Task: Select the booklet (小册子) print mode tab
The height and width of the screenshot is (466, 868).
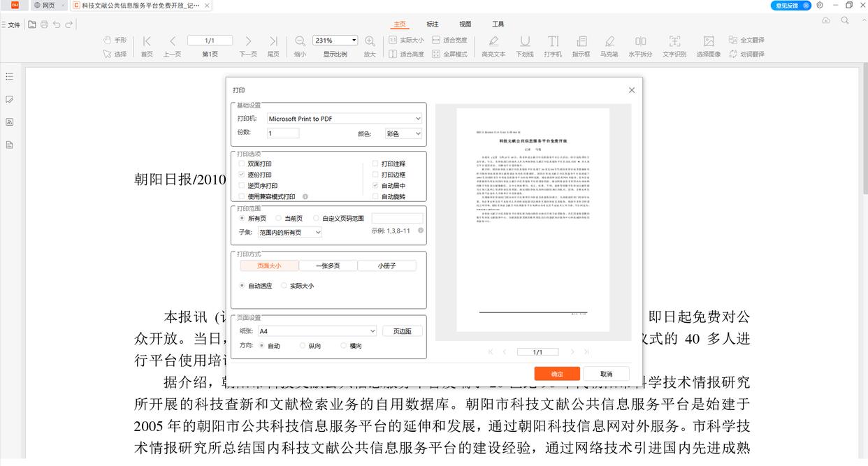Action: pos(386,265)
